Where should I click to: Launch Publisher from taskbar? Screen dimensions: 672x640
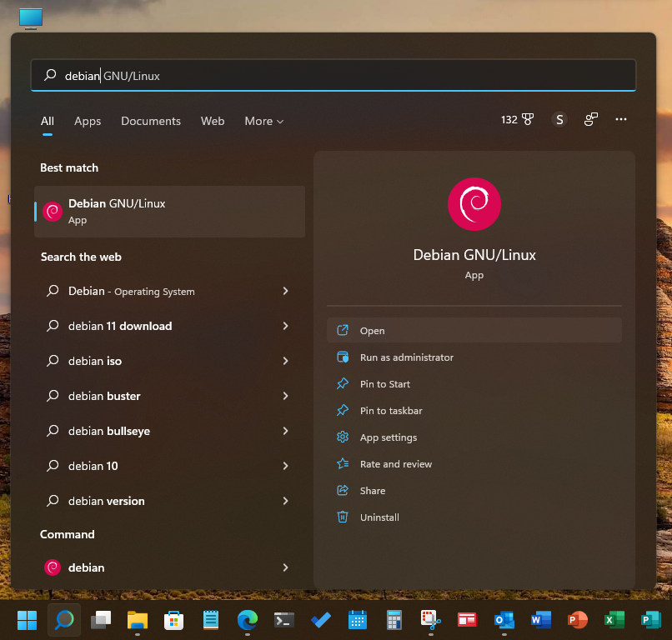[x=650, y=620]
